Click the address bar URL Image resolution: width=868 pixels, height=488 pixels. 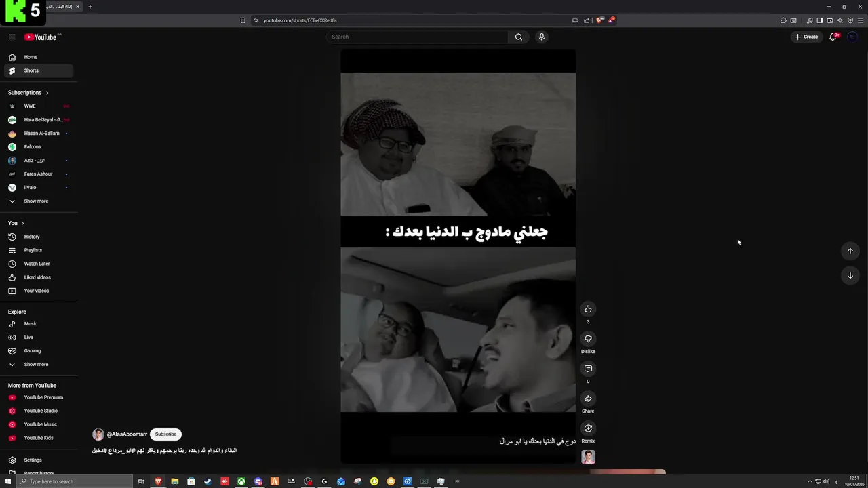(300, 20)
